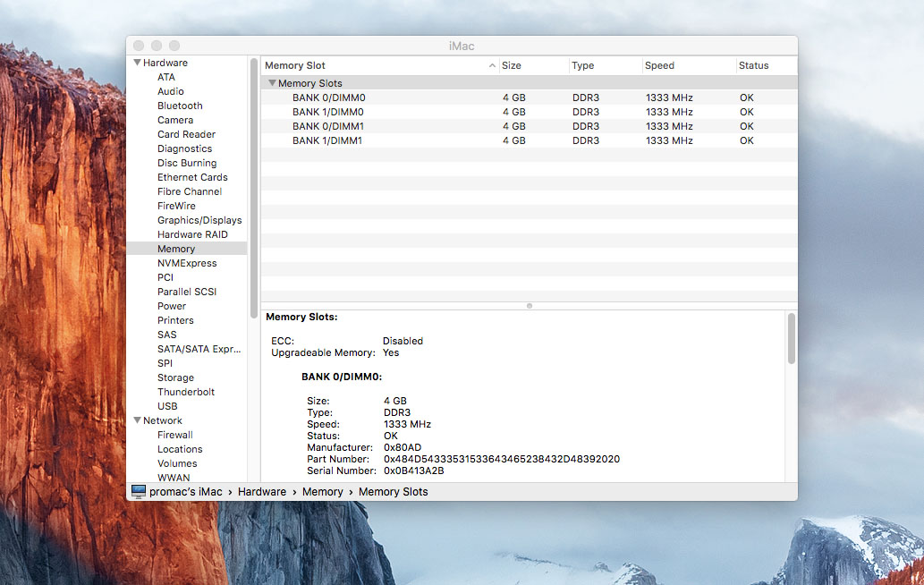Screen dimensions: 924x585
Task: Collapse the Hardware section triangle
Action: click(137, 63)
